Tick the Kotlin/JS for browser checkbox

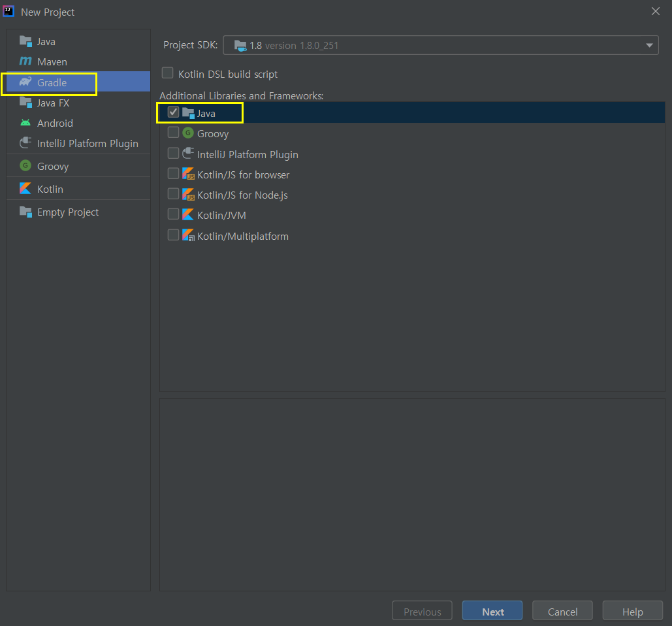pos(173,173)
